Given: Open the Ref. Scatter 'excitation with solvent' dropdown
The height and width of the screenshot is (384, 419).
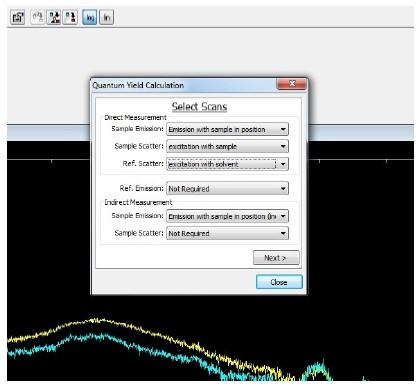Looking at the screenshot, I should coord(227,164).
